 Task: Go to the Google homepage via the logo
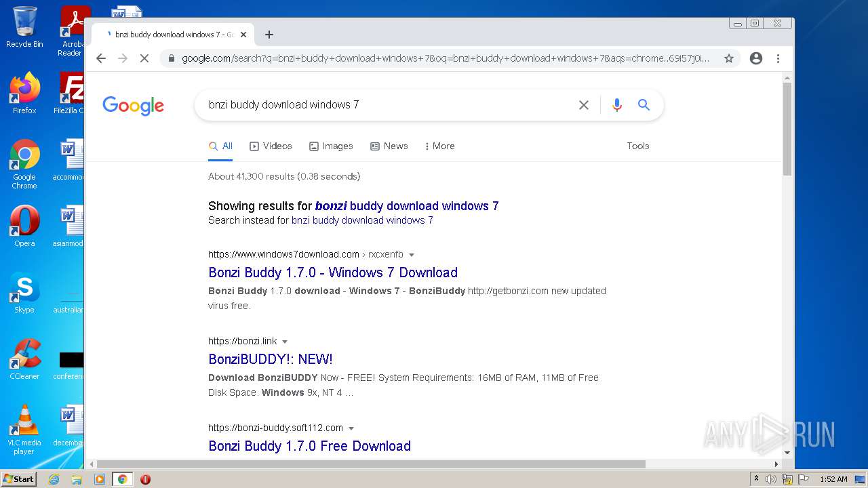pos(134,106)
